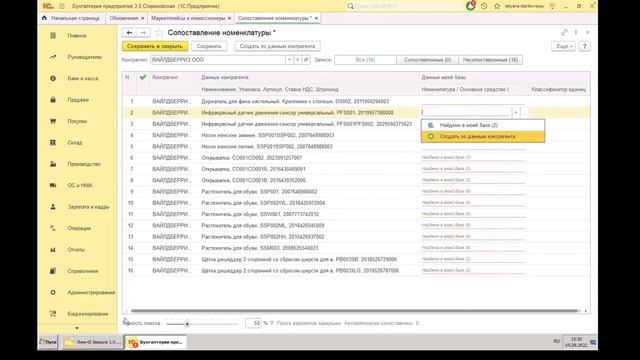Switch to the folder window in taskbar
640x360 pixels.
92,342
